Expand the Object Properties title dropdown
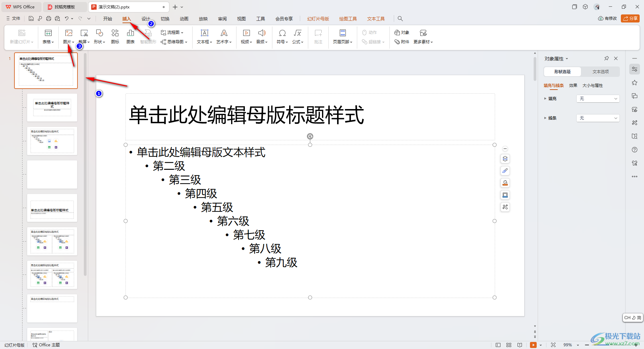644x349 pixels. coord(567,59)
